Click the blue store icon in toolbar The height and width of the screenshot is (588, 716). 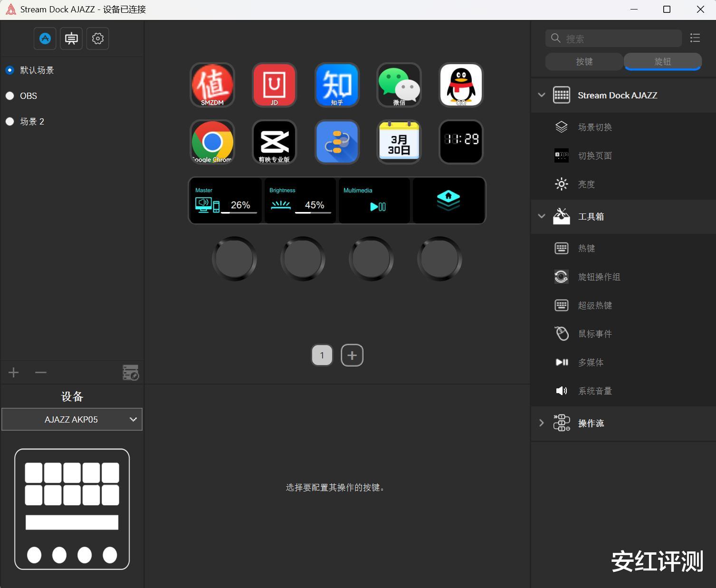(x=45, y=39)
